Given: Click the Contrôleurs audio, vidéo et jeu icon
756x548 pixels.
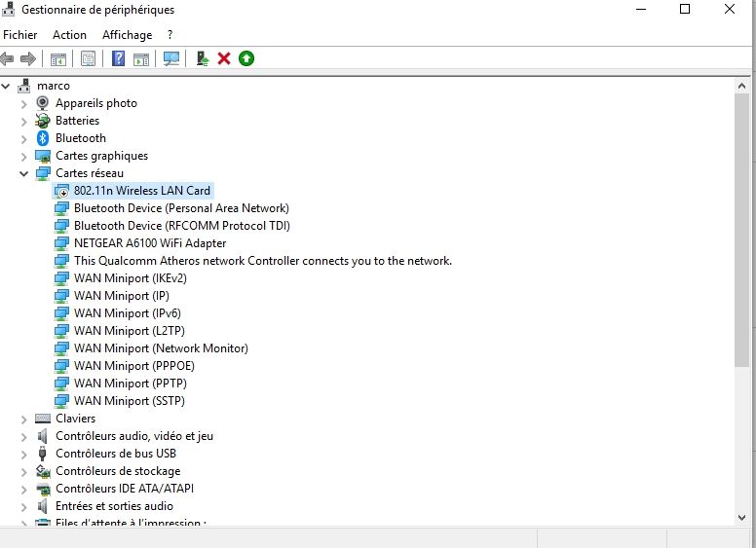Looking at the screenshot, I should pos(43,436).
